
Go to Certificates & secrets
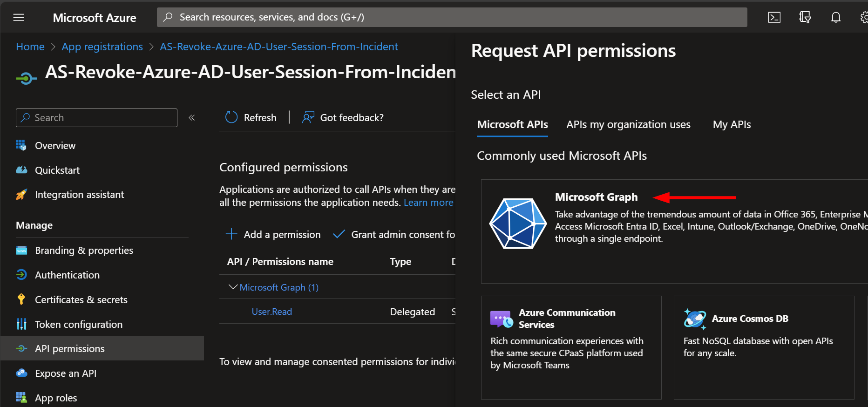[x=81, y=299]
